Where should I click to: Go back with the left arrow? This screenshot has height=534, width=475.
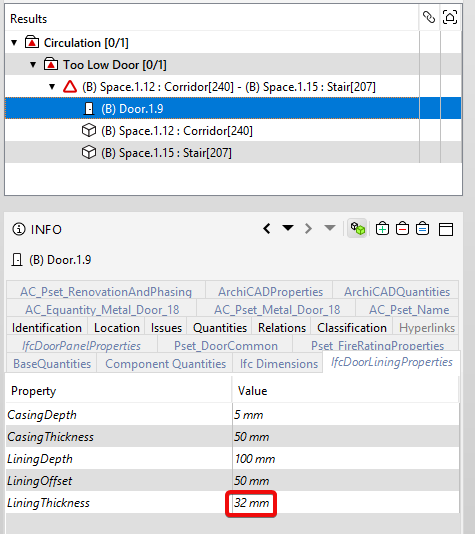(267, 229)
